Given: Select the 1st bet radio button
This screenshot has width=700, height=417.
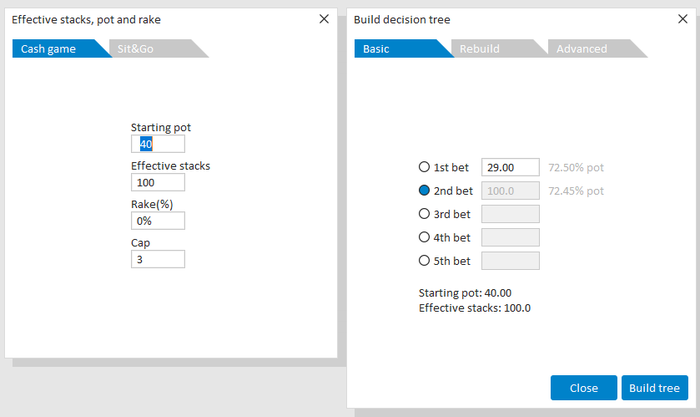Looking at the screenshot, I should click(424, 167).
